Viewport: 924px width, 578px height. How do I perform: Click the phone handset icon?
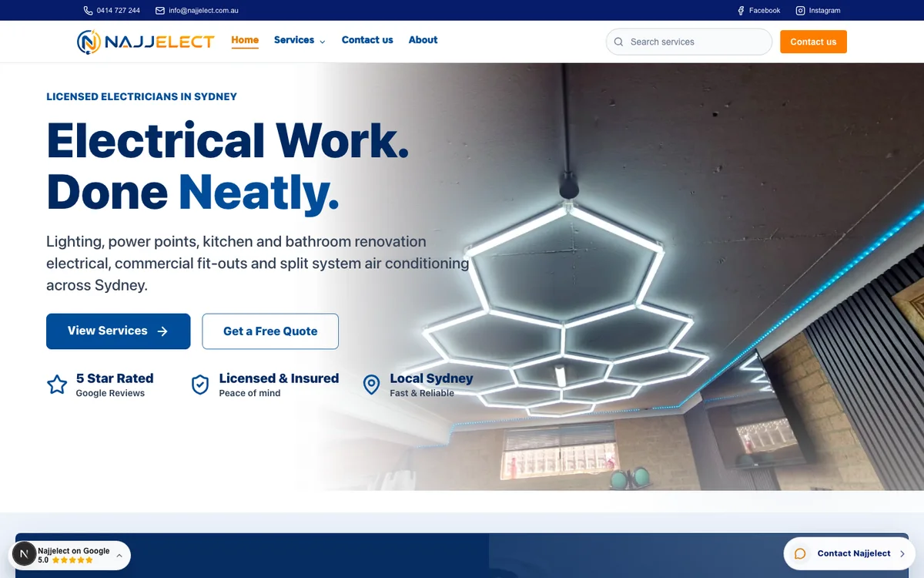(x=88, y=11)
